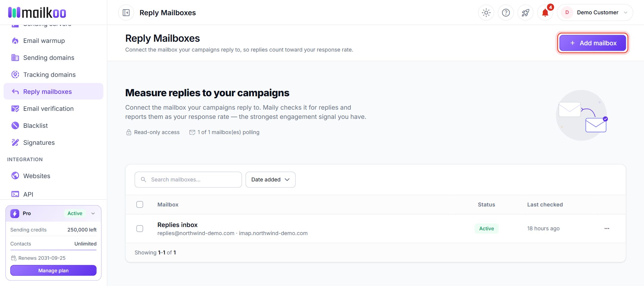Click the Demo Customer avatar D
Image resolution: width=644 pixels, height=286 pixels.
pyautogui.click(x=567, y=13)
